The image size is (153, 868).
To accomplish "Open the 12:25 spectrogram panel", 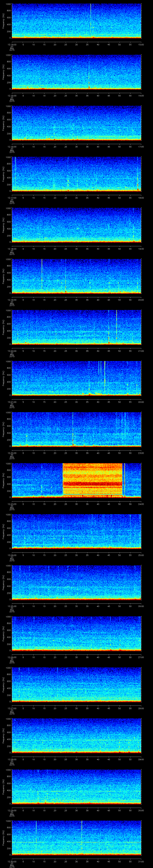I will tap(76, 583).
